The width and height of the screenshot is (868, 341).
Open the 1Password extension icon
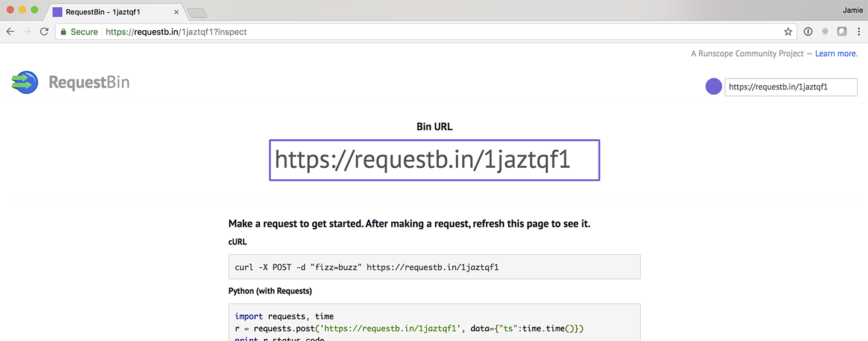tap(808, 32)
